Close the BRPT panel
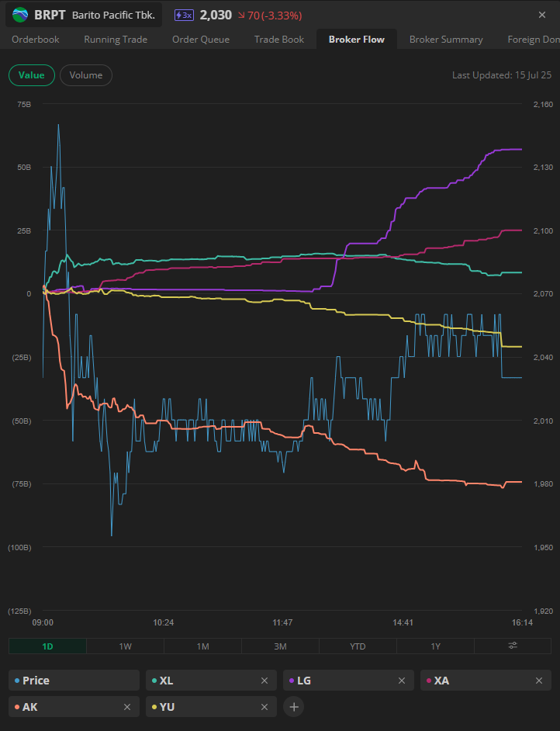Image resolution: width=560 pixels, height=731 pixels. [542, 15]
